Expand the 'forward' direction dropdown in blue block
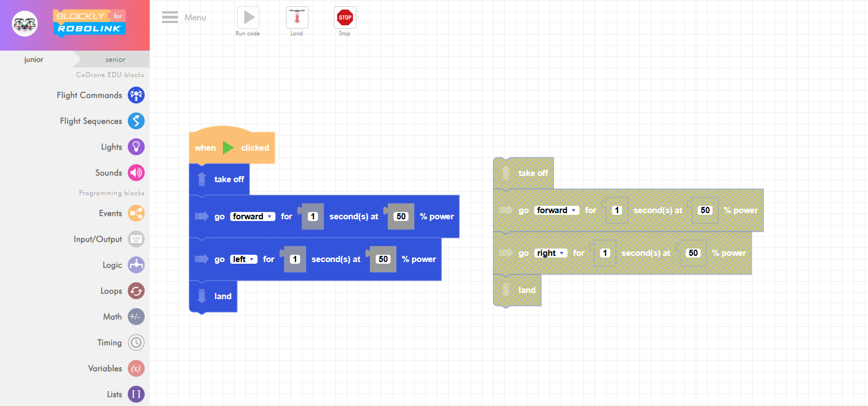868x406 pixels. tap(252, 216)
